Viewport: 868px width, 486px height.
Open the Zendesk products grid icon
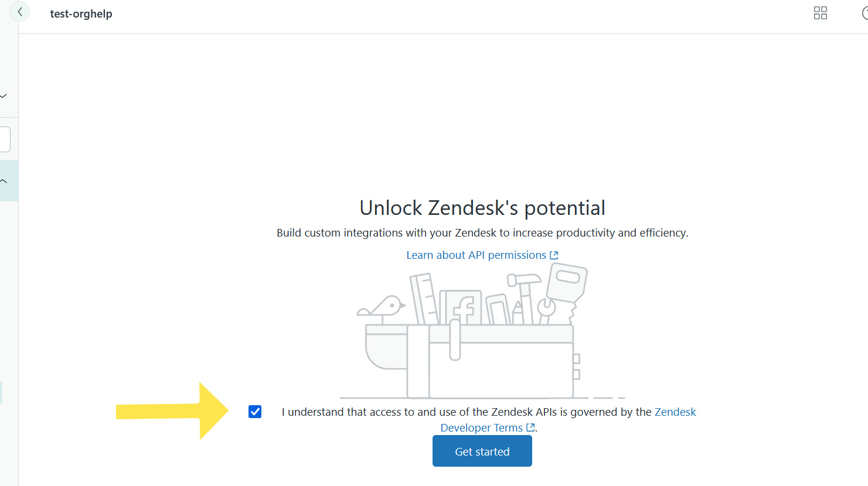pos(820,13)
